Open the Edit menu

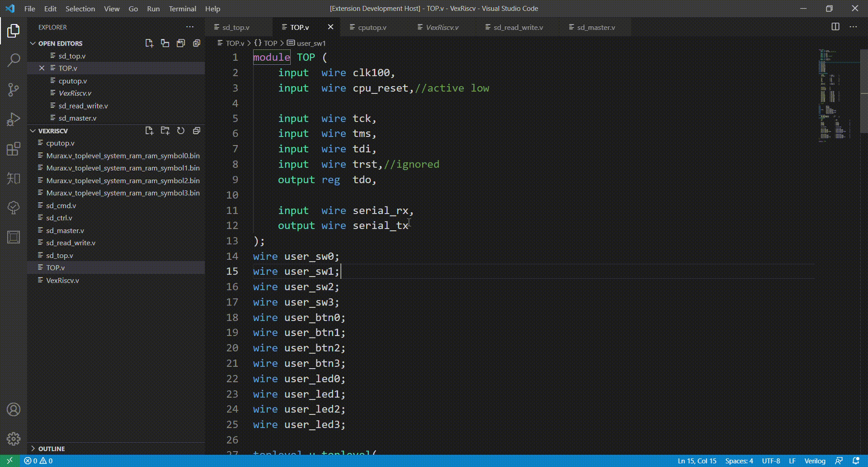[50, 9]
